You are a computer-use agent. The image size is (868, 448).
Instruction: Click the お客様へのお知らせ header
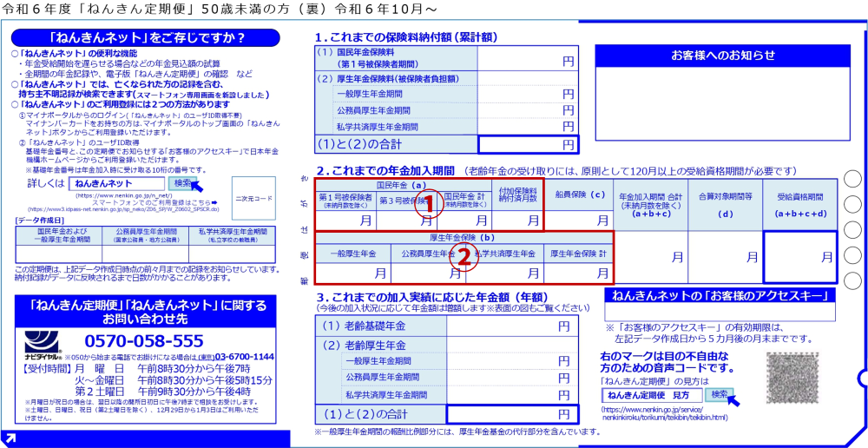tap(722, 55)
